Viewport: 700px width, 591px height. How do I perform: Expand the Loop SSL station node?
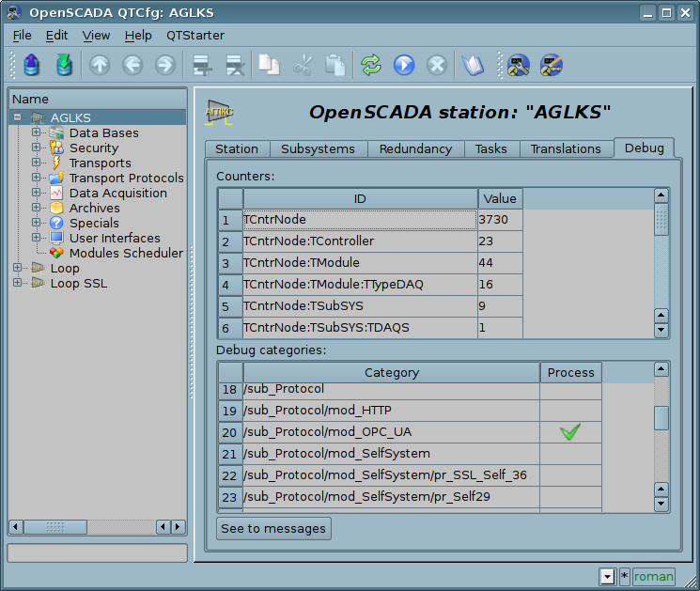point(18,283)
